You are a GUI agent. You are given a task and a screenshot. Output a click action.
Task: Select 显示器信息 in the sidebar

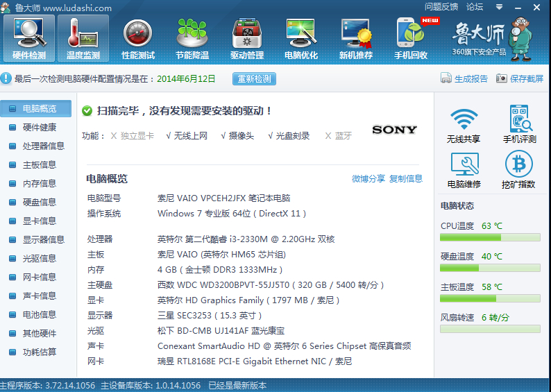pos(36,239)
